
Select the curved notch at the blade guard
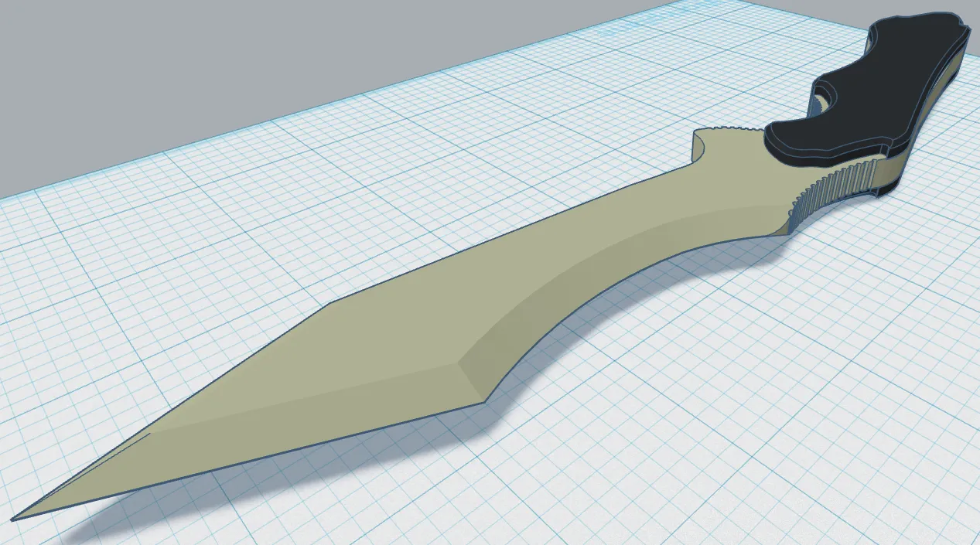coord(700,147)
